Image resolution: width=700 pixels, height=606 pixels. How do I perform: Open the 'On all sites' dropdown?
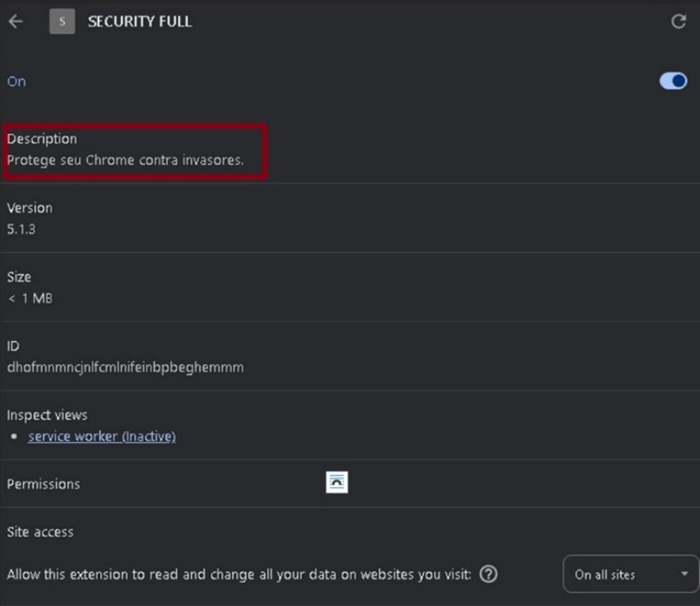[x=630, y=575]
